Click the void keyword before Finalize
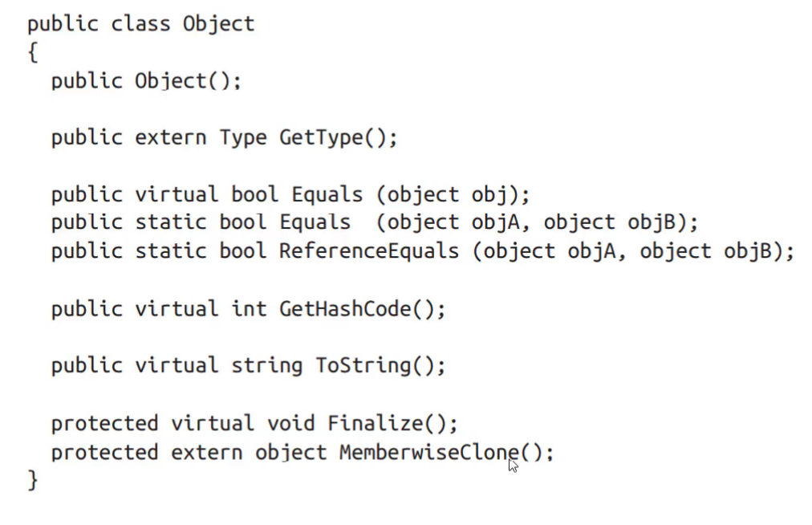Image resolution: width=812 pixels, height=525 pixels. click(x=290, y=423)
